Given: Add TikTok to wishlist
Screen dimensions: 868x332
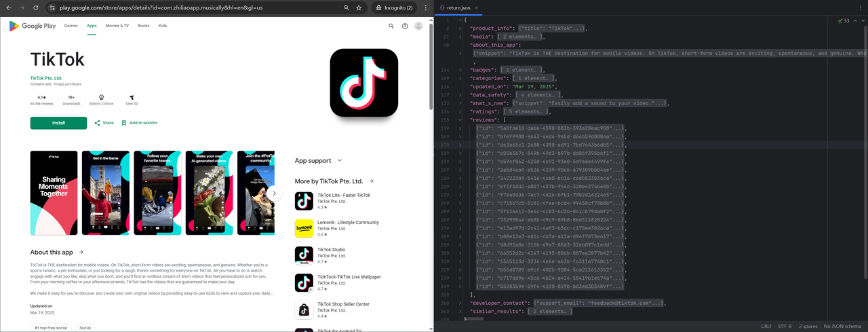Looking at the screenshot, I should (x=139, y=123).
